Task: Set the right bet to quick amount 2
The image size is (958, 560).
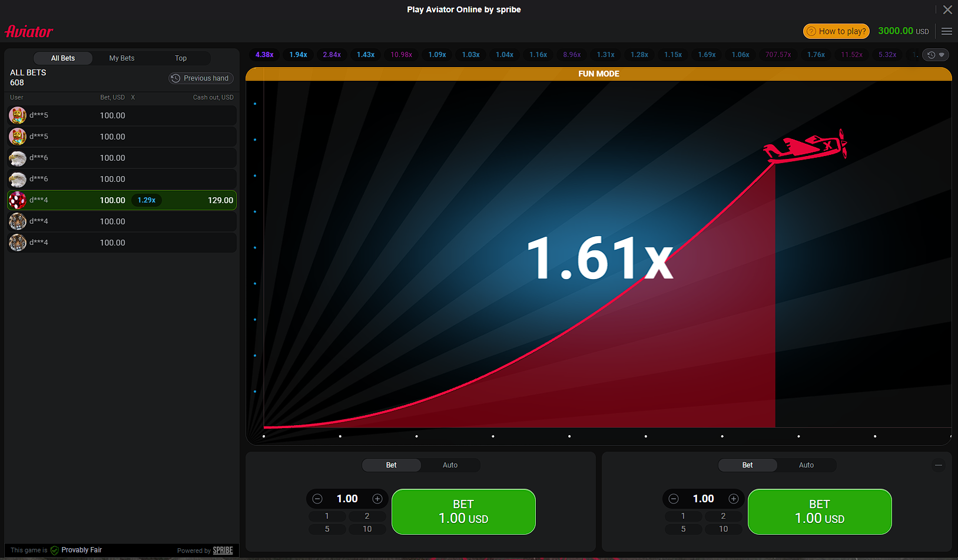Action: click(724, 516)
